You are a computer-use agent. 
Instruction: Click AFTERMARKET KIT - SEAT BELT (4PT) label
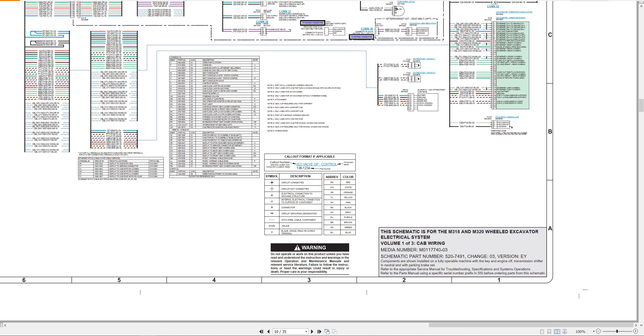[408, 19]
